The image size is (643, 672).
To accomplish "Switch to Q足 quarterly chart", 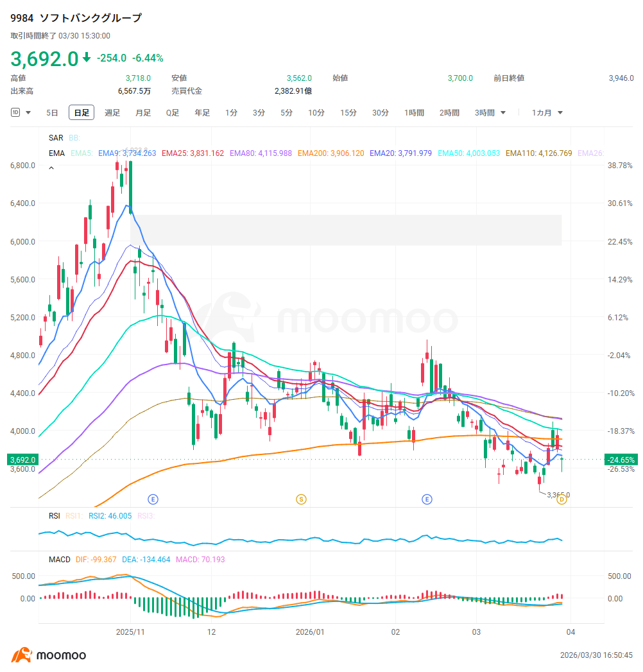I will tap(173, 113).
